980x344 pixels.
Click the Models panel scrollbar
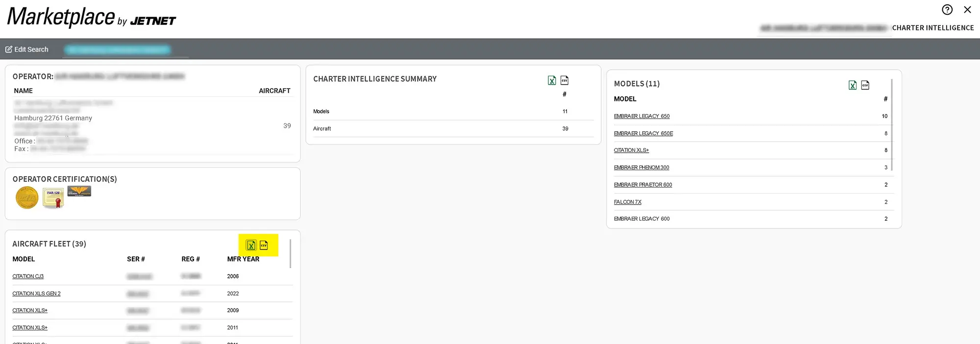tap(892, 125)
